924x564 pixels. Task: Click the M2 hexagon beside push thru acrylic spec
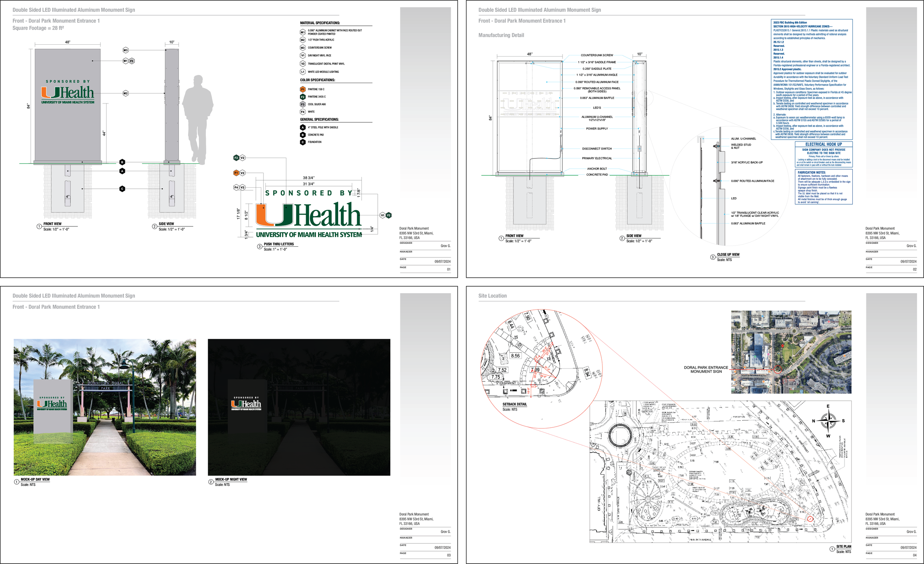point(303,40)
